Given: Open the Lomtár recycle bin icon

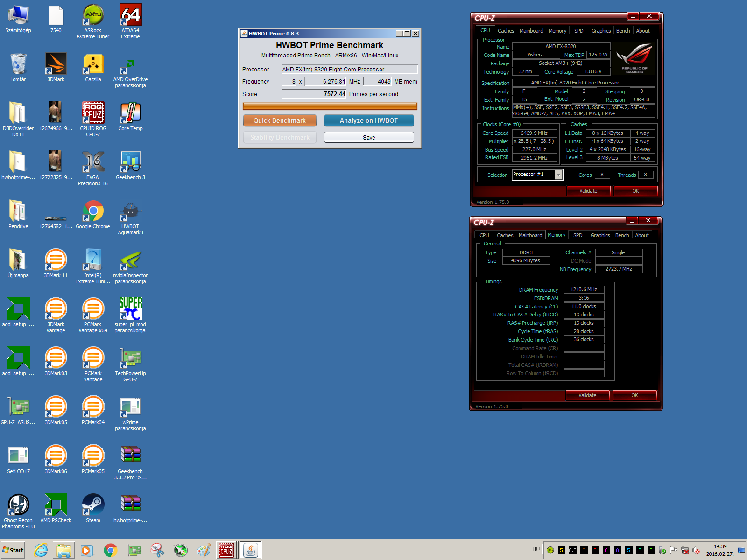Looking at the screenshot, I should pyautogui.click(x=18, y=68).
